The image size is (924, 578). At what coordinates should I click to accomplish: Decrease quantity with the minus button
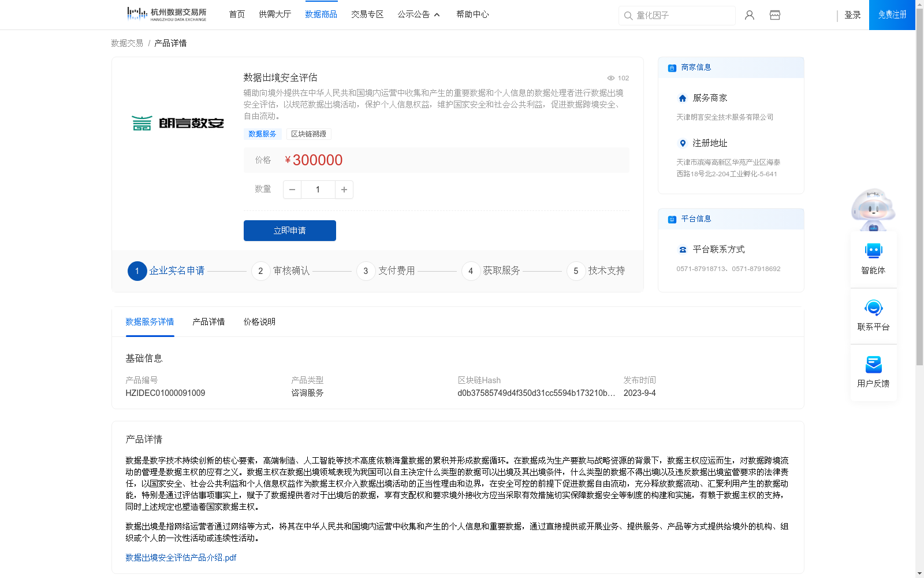pos(292,190)
